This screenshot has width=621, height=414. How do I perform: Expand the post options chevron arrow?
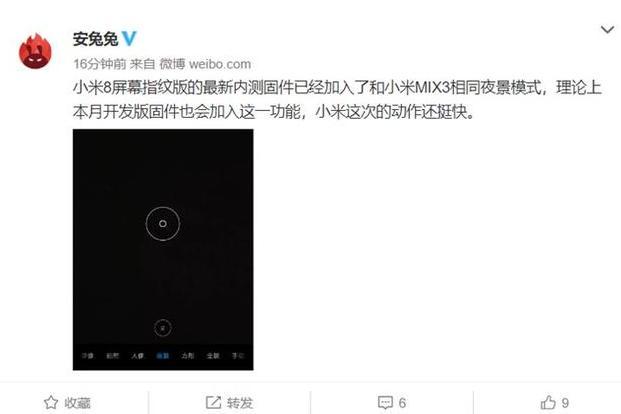pos(607,30)
